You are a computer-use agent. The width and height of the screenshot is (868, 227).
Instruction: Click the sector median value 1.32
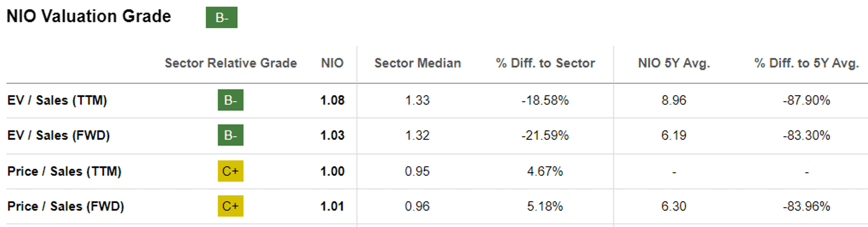[x=417, y=135]
